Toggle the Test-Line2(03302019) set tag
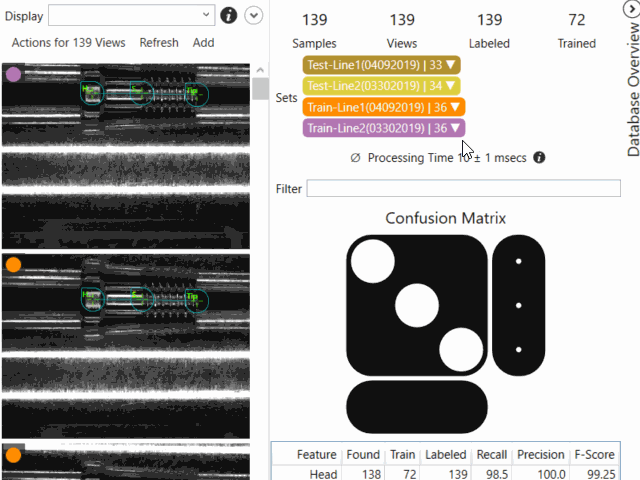The height and width of the screenshot is (480, 640). 380,85
